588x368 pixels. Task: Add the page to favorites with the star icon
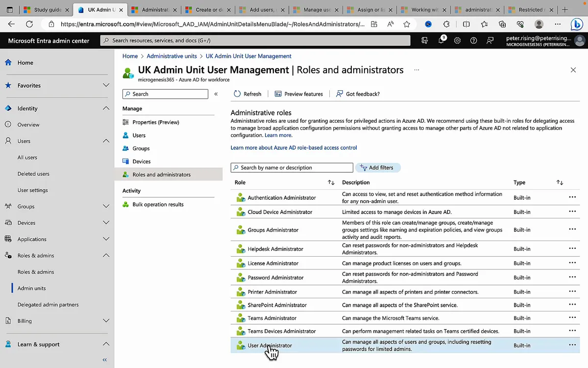coord(407,24)
